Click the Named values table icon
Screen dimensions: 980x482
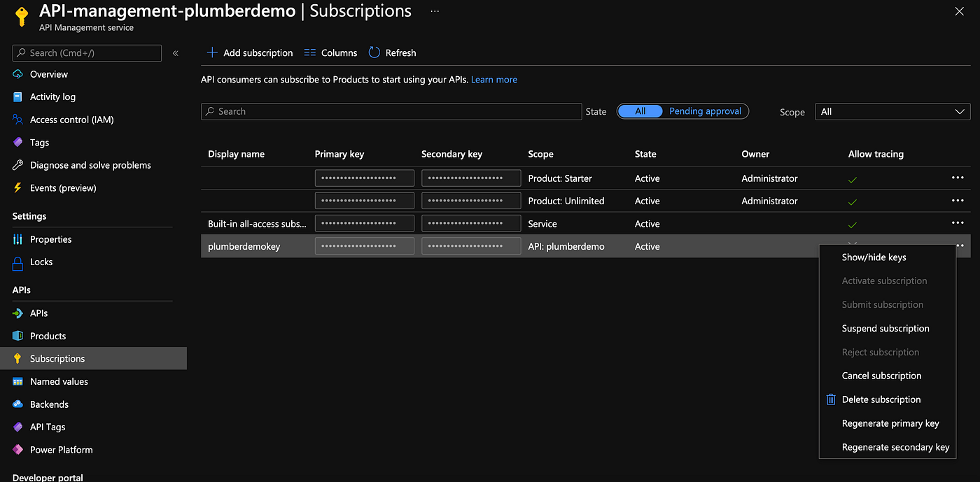pos(18,381)
